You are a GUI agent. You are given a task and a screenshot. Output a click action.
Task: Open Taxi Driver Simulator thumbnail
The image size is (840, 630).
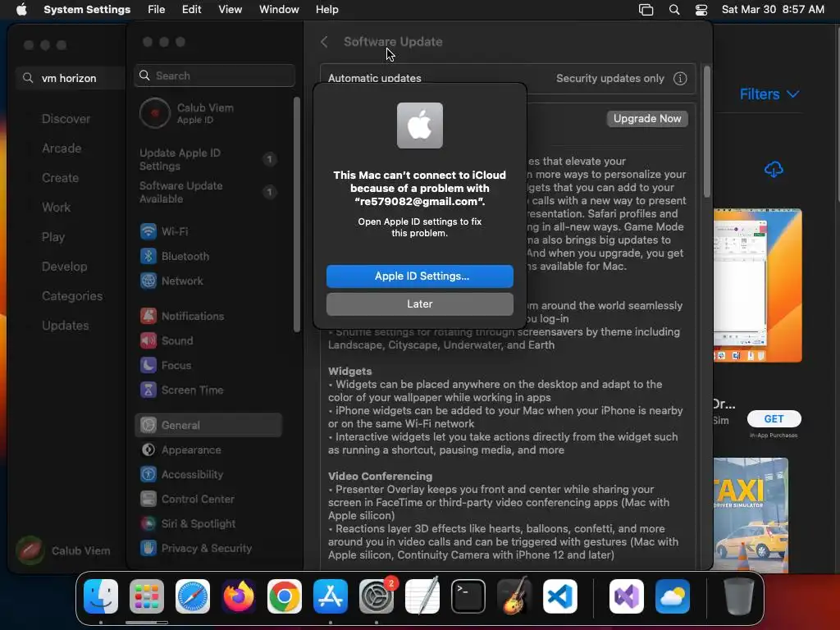click(x=751, y=514)
